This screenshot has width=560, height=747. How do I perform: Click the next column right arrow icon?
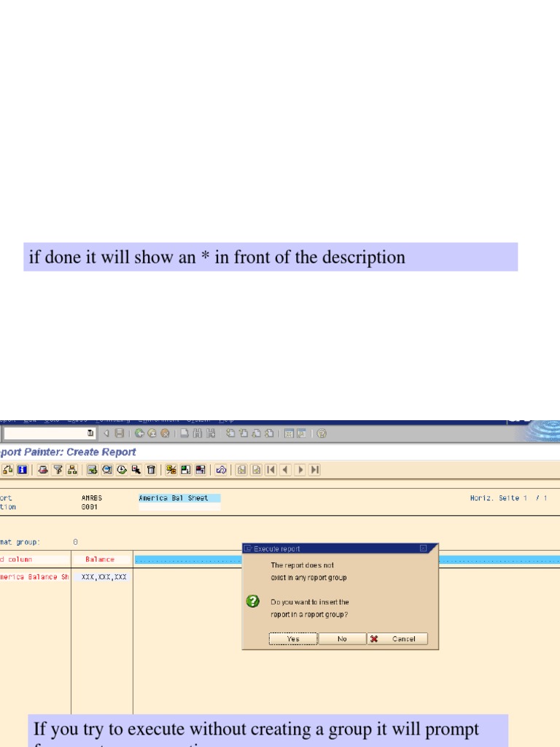point(300,470)
